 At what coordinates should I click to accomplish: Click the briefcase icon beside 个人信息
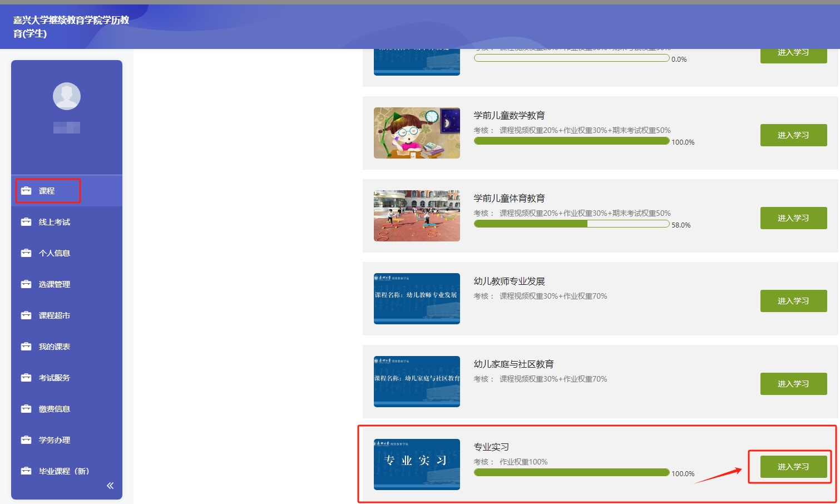(x=26, y=253)
